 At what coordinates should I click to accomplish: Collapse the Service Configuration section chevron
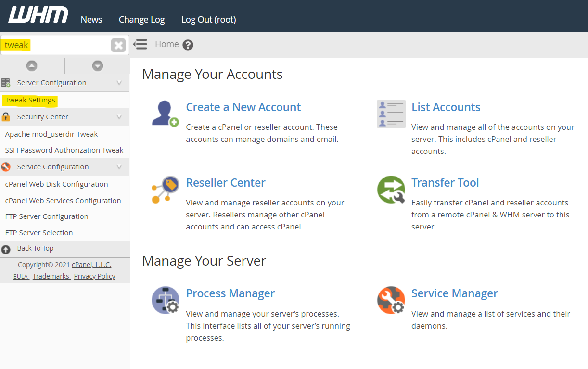point(119,167)
